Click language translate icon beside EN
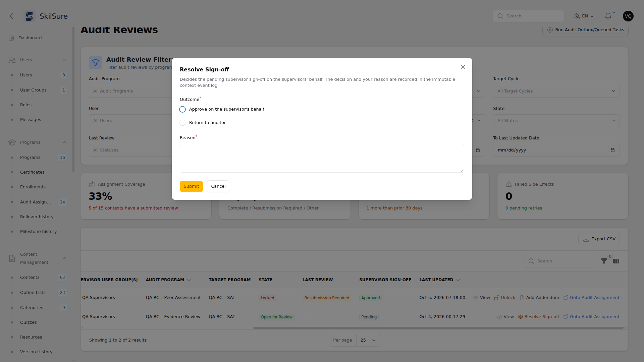This screenshot has width=644, height=362. click(577, 16)
